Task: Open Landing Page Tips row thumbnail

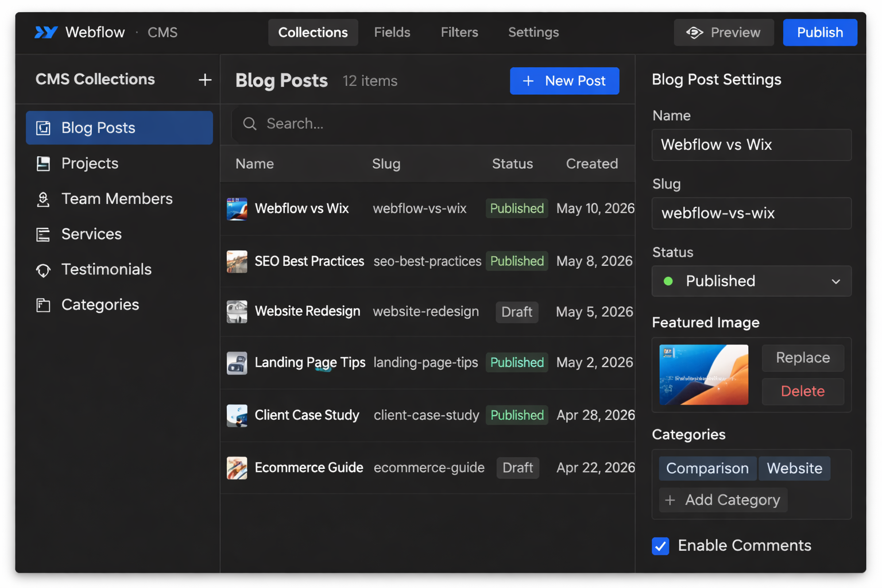Action: (237, 363)
